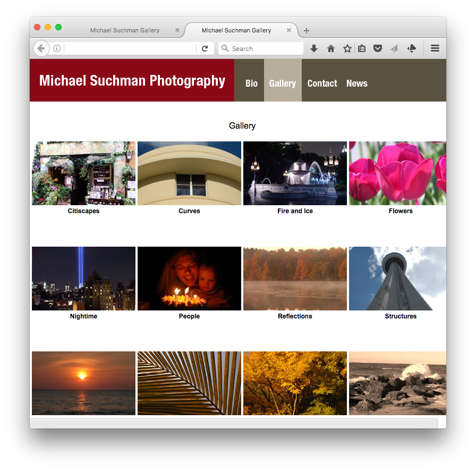Open the hamburger menu

[x=435, y=48]
